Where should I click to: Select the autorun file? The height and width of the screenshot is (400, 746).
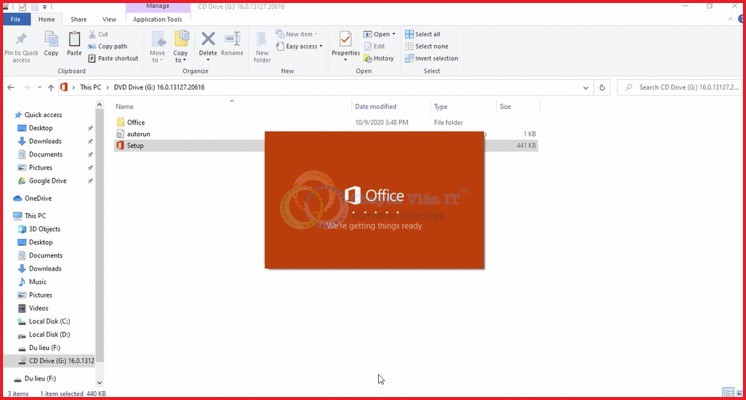pos(138,134)
